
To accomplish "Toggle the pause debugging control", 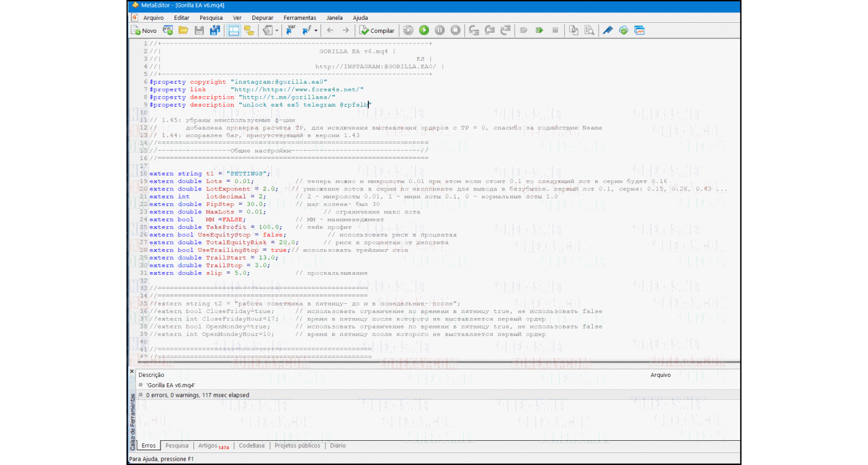I will pos(440,30).
